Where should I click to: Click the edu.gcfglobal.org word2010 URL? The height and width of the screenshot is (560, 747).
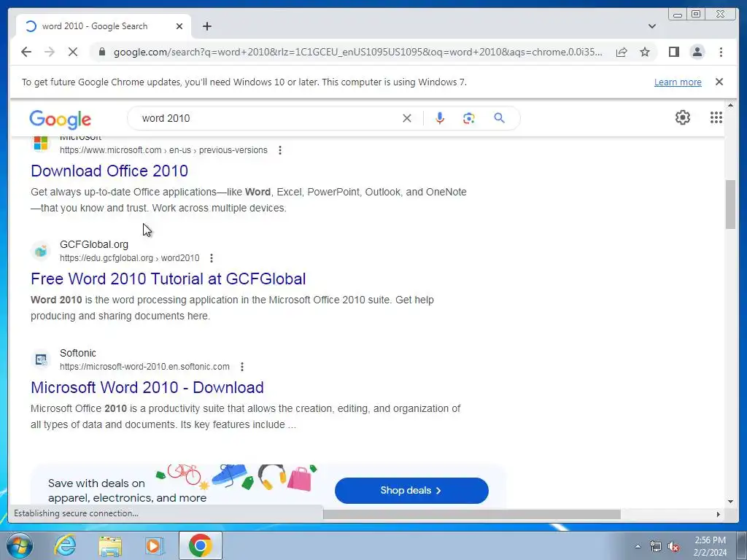[130, 258]
